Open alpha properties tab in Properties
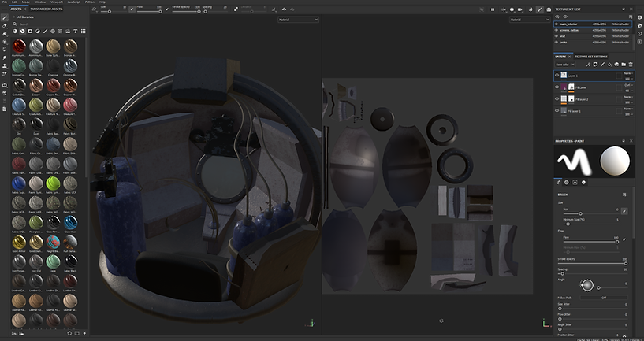This screenshot has height=341, width=644. point(567,182)
